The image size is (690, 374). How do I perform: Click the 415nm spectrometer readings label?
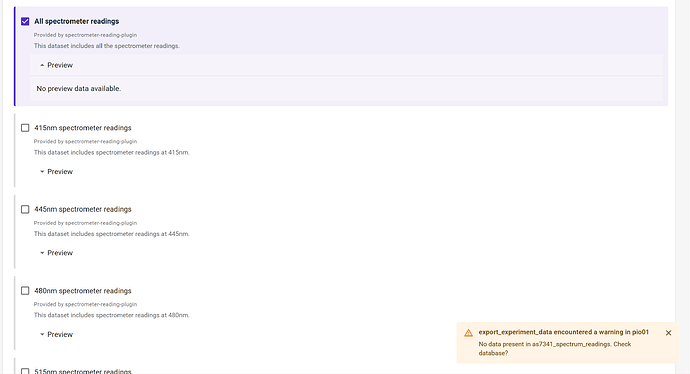click(x=83, y=128)
